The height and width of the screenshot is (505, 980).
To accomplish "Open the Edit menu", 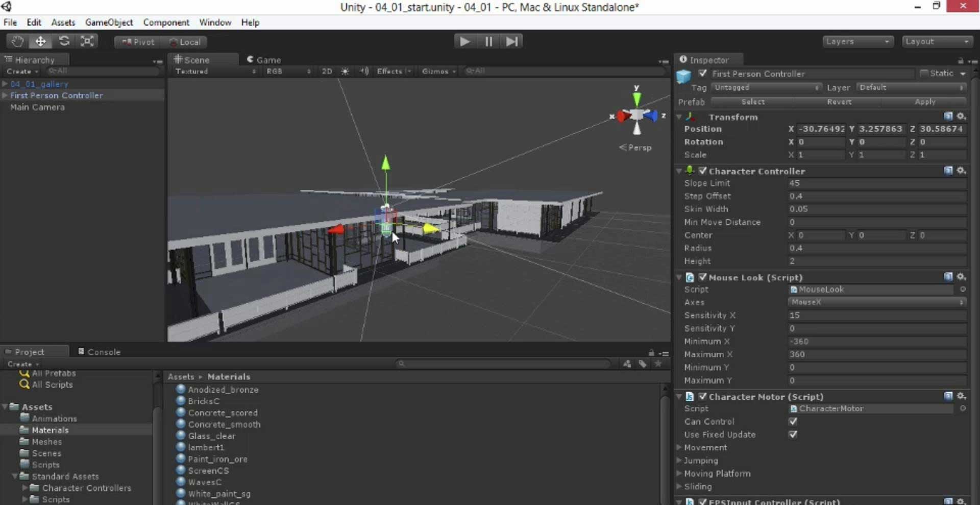I will pyautogui.click(x=34, y=22).
